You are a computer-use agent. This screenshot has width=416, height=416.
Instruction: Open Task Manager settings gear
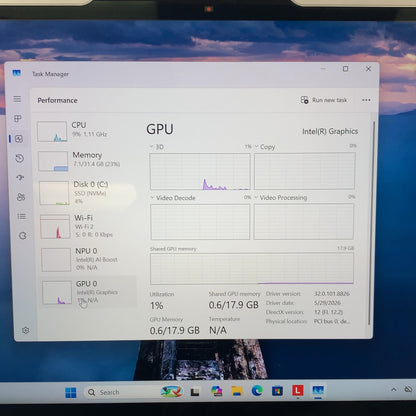26,330
